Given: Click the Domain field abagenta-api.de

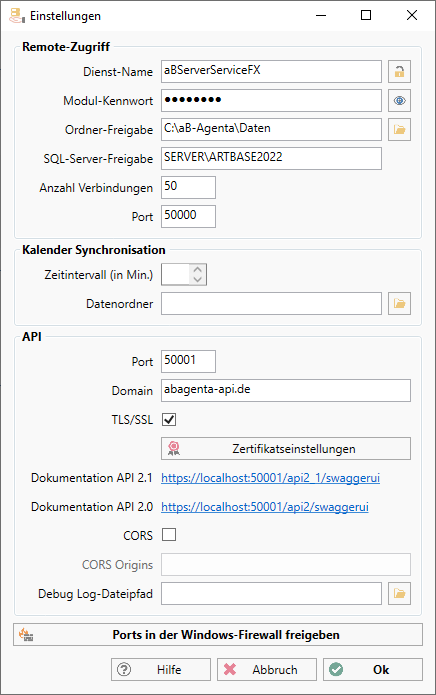Looking at the screenshot, I should 286,390.
